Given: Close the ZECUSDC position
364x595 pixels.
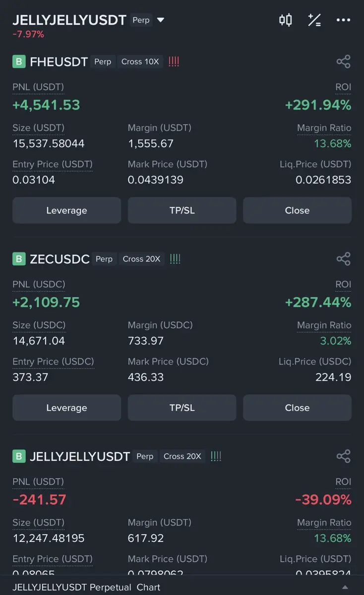Looking at the screenshot, I should [297, 408].
